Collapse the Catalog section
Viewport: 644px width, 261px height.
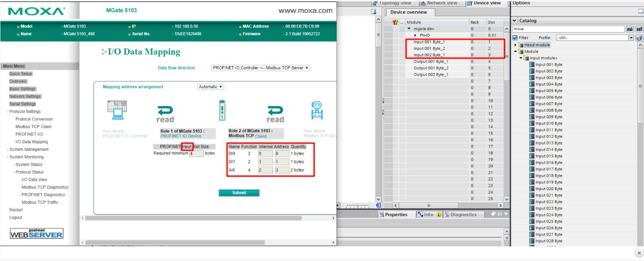click(x=515, y=21)
